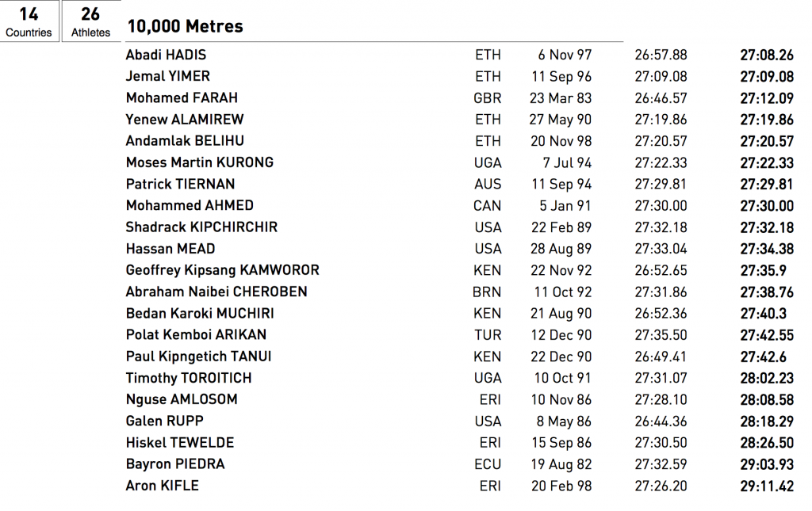Select ECU country code for Piedra
The width and height of the screenshot is (812, 511).
(488, 464)
